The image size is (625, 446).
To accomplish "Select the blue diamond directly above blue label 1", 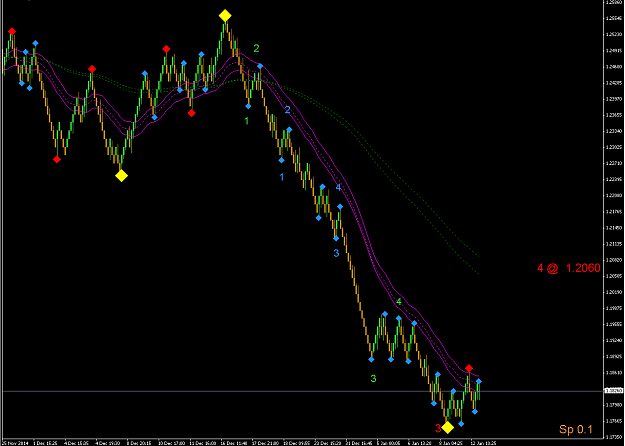I will coord(281,160).
